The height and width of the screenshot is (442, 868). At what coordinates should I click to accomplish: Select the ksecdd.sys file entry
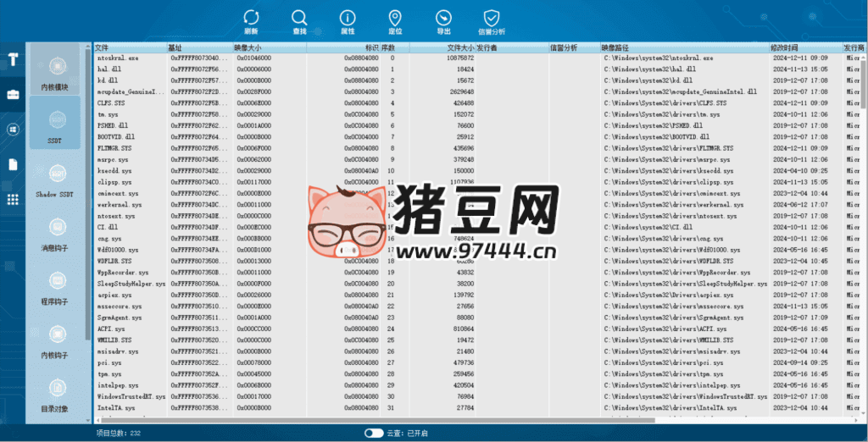click(114, 171)
